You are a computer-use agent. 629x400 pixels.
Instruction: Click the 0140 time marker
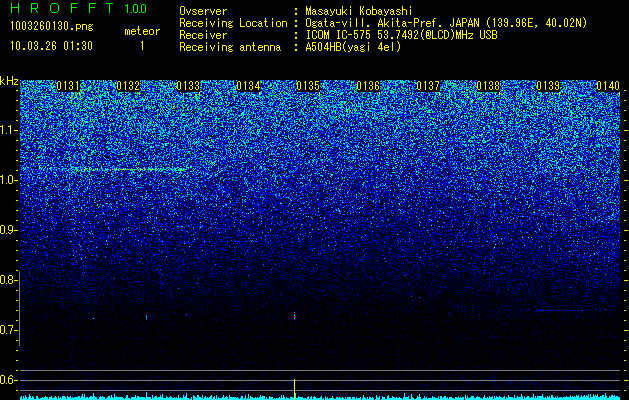[608, 86]
